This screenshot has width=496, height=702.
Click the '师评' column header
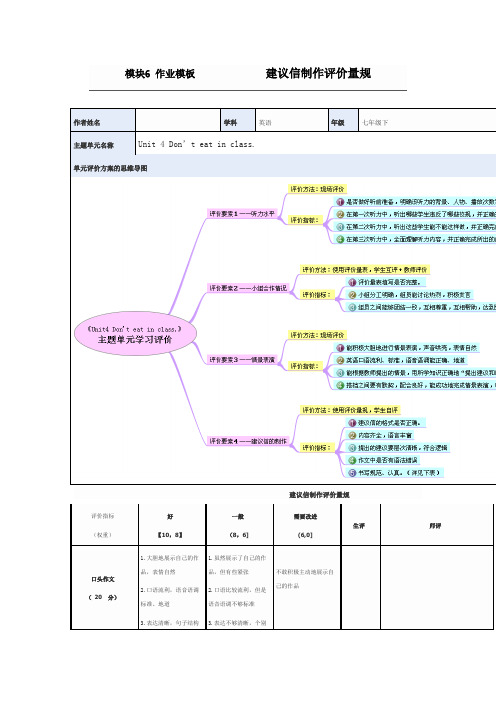click(436, 525)
